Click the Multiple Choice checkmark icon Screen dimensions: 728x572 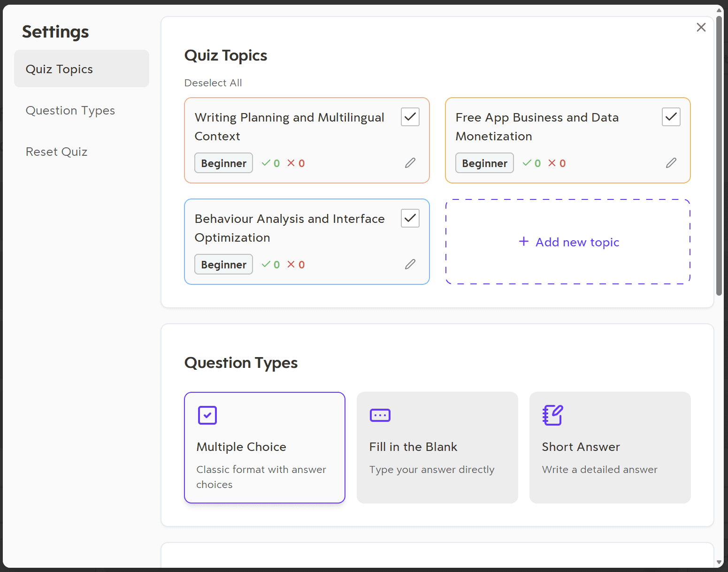207,415
